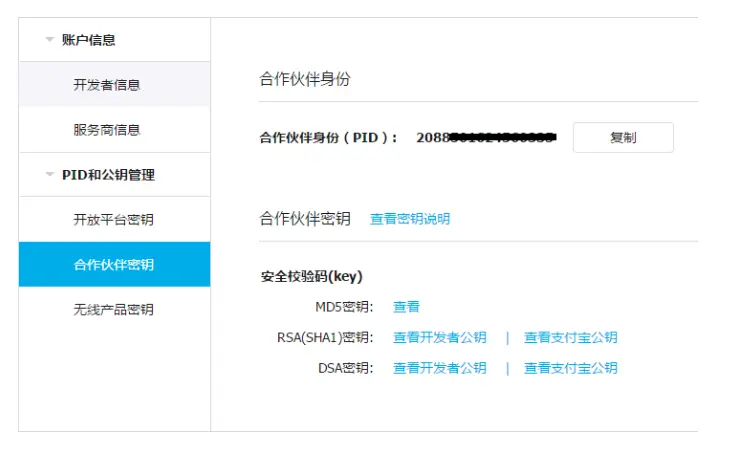Image resolution: width=752 pixels, height=452 pixels.
Task: View 查看支付宝公钥 for RSA(SHA1)密钥
Action: click(570, 338)
